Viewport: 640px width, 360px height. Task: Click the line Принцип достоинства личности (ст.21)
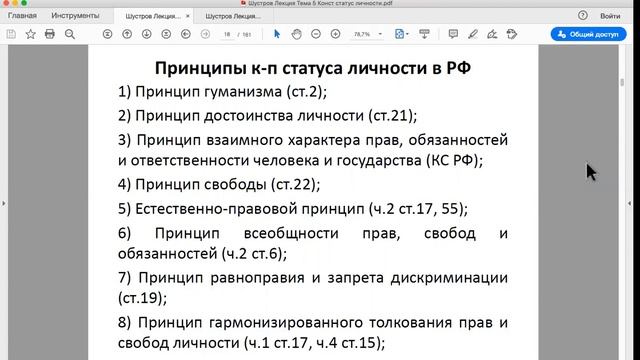click(x=267, y=116)
